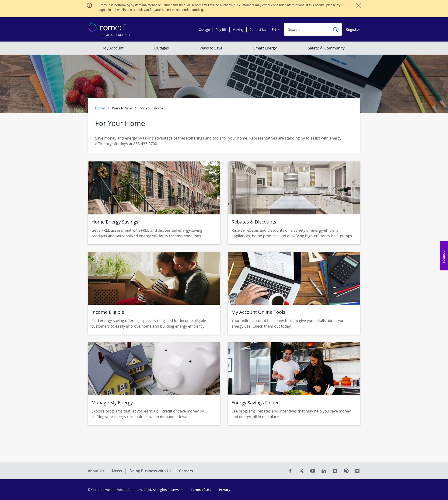Open the Manage My Energy piggy bank image
448x500 pixels.
[x=154, y=369]
